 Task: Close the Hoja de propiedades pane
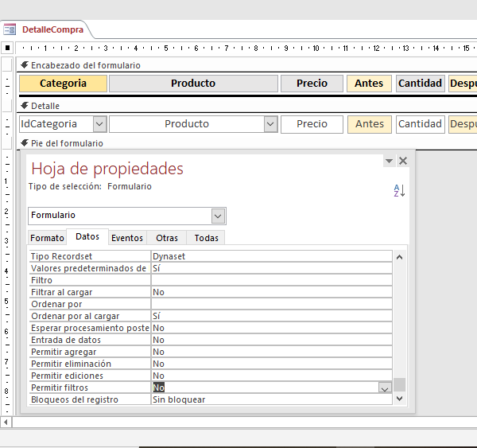403,161
